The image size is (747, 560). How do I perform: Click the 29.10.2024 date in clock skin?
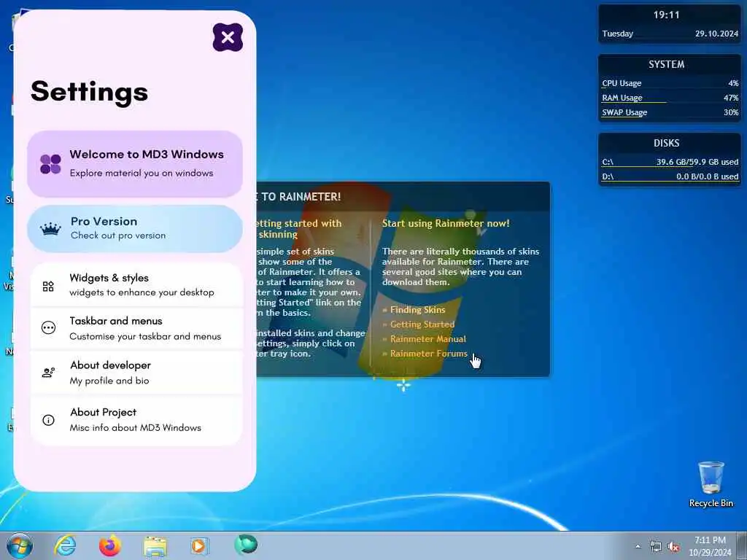click(x=716, y=34)
